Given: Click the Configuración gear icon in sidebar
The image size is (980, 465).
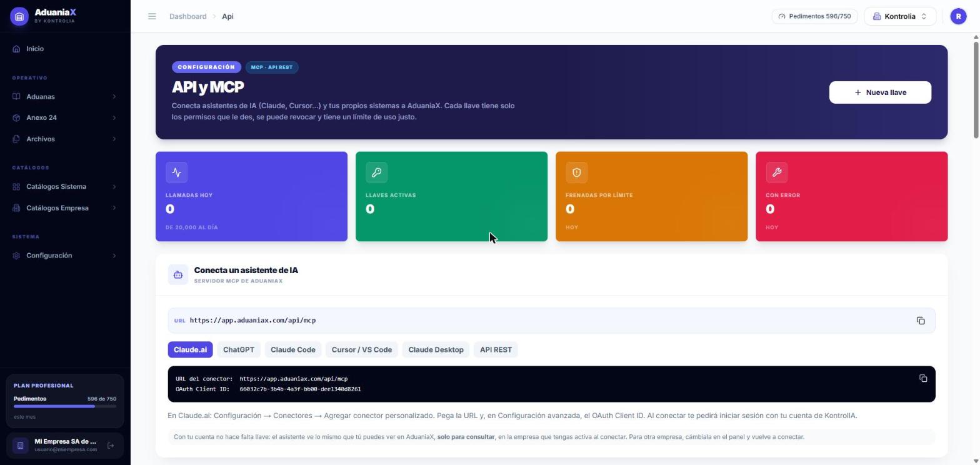Looking at the screenshot, I should coord(16,256).
